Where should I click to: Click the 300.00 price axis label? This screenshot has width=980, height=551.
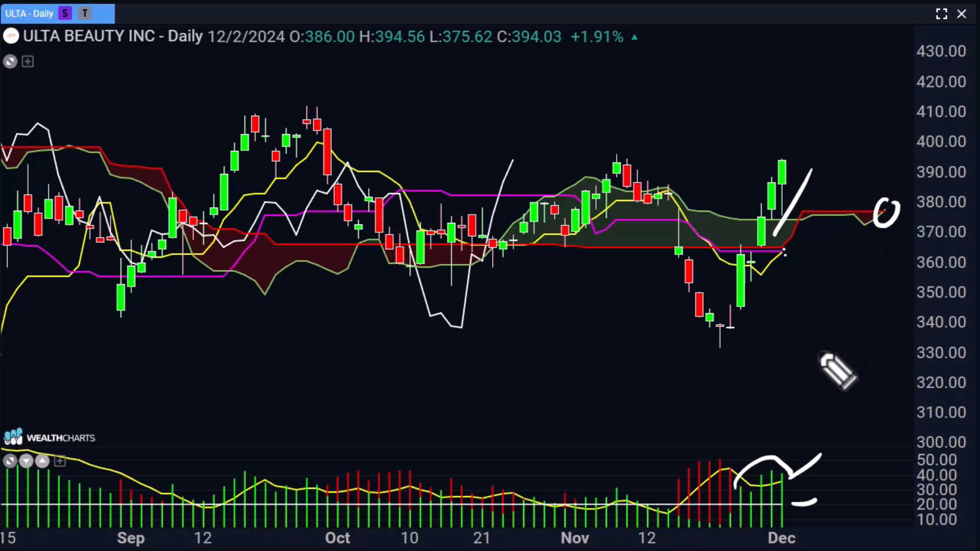tap(941, 442)
